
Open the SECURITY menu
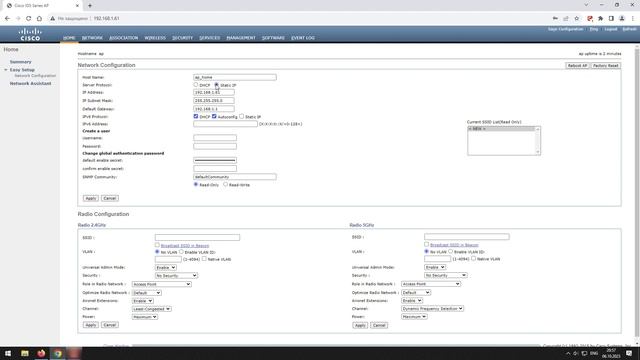tap(182, 38)
